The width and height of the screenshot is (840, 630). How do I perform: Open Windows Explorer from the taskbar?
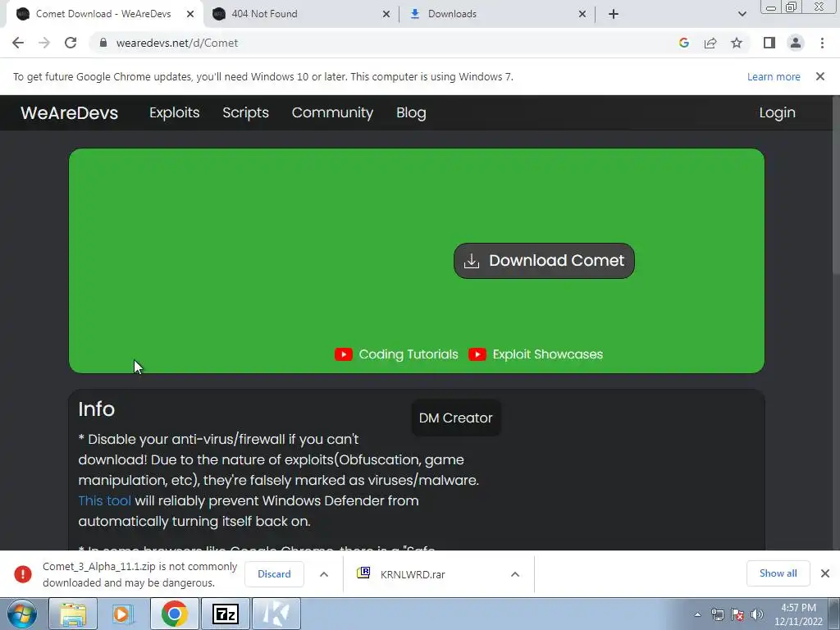point(73,614)
